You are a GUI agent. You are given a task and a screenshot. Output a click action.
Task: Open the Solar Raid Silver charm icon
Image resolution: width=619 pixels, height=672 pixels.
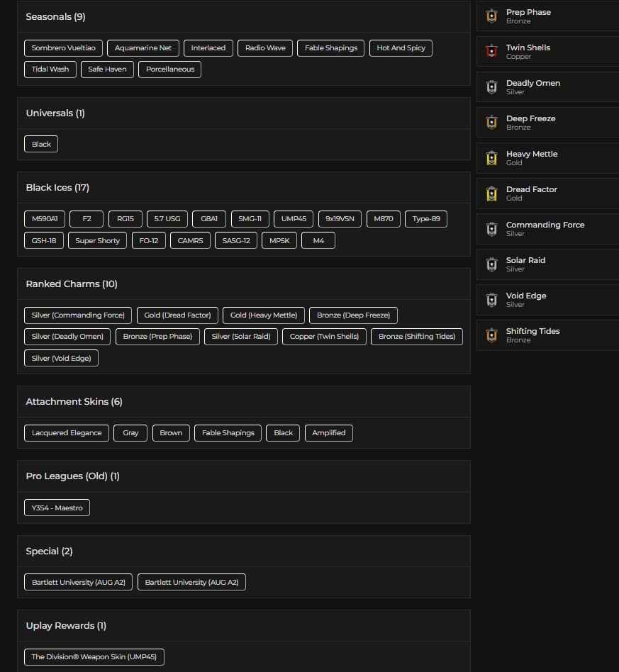click(x=491, y=264)
